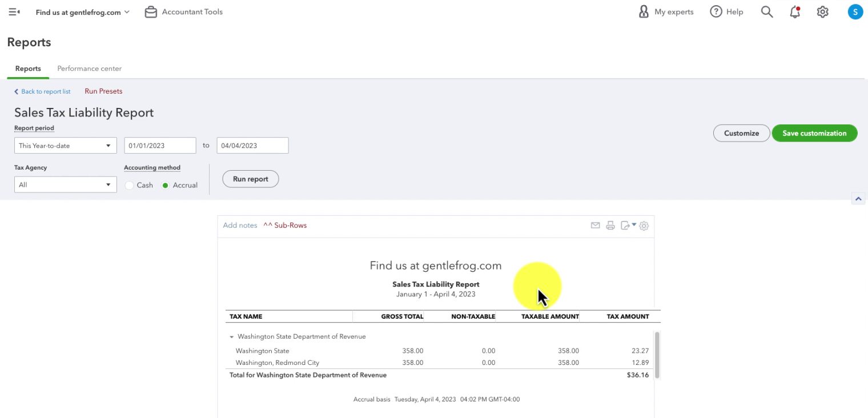
Task: Toggle the left navigation menu icon
Action: 14,12
